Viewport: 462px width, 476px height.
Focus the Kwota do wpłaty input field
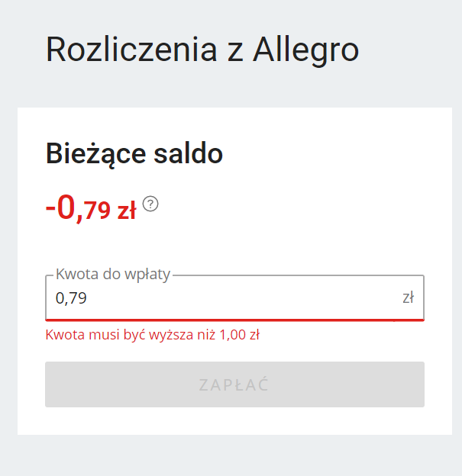pos(229,297)
